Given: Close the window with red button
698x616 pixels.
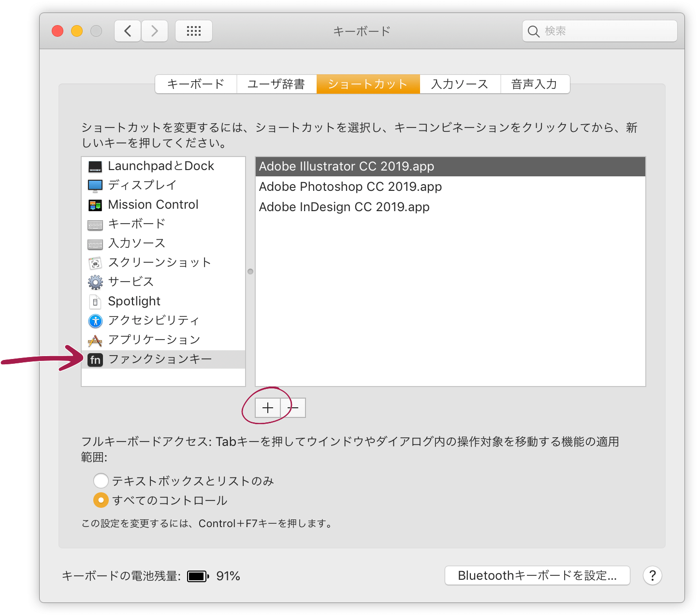Looking at the screenshot, I should click(x=58, y=31).
